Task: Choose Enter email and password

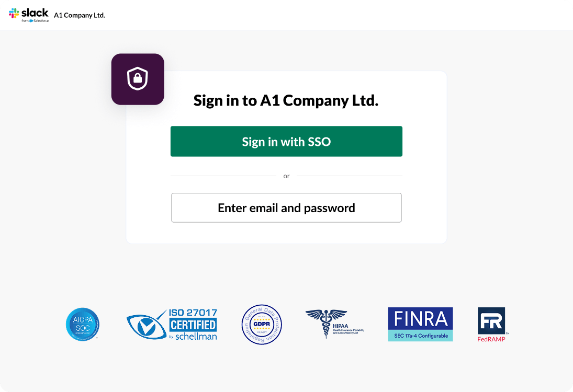Action: [x=286, y=208]
